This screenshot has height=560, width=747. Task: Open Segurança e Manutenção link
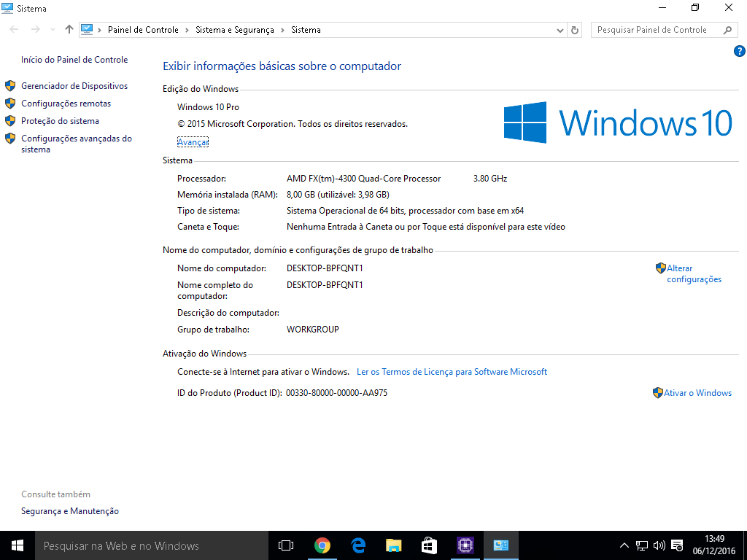(x=70, y=511)
